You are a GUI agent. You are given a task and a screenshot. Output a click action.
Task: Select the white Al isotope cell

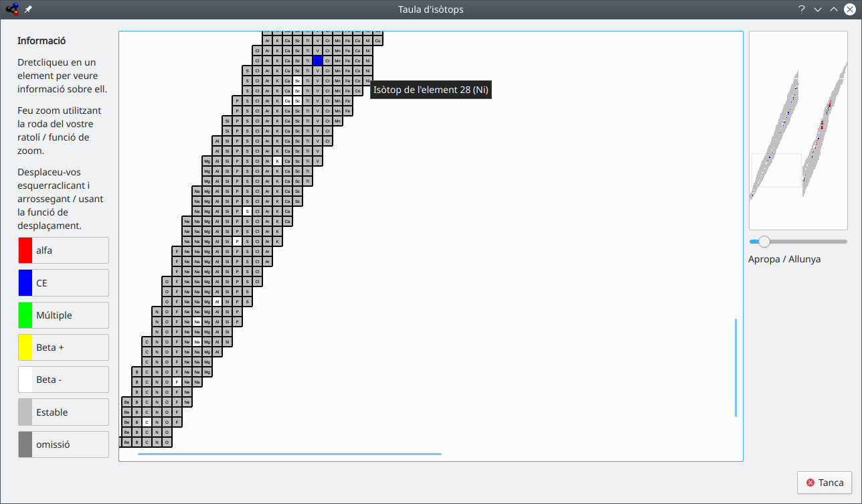[x=217, y=302]
